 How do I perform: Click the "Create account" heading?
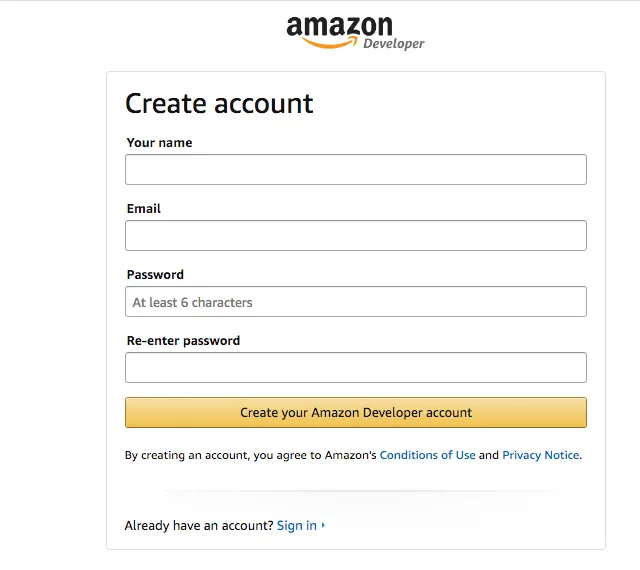[x=219, y=104]
